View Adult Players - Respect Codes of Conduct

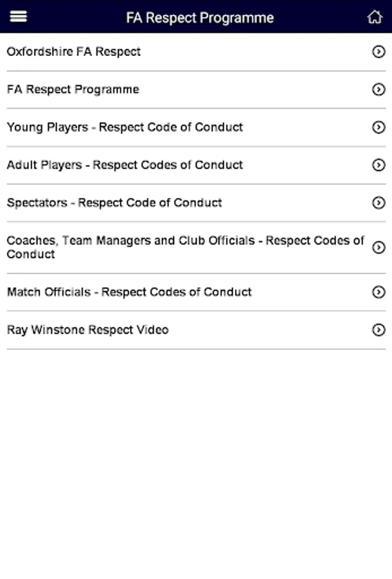coord(125,165)
